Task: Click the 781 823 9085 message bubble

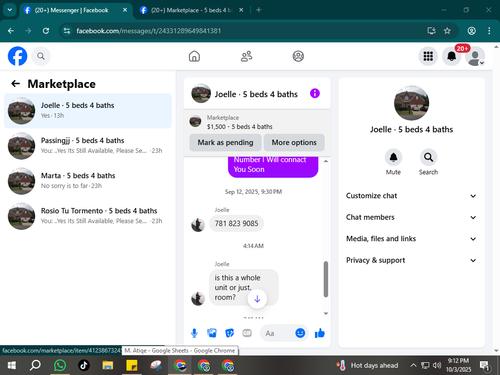Action: point(236,223)
